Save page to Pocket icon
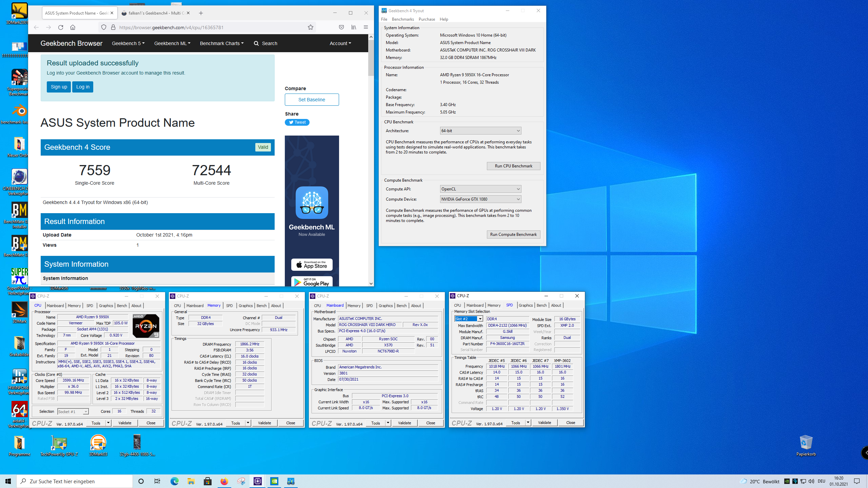This screenshot has height=488, width=868. (x=341, y=27)
